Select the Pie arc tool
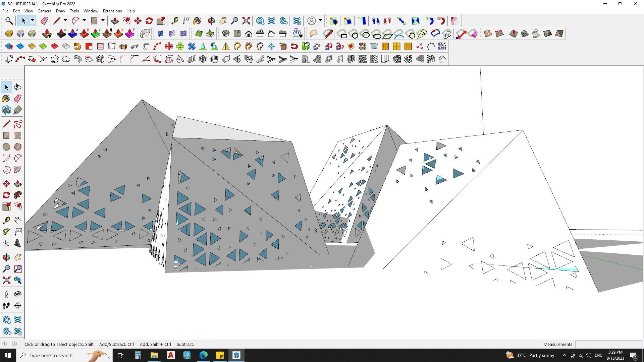Screen dimensions: 644x362 (18, 170)
